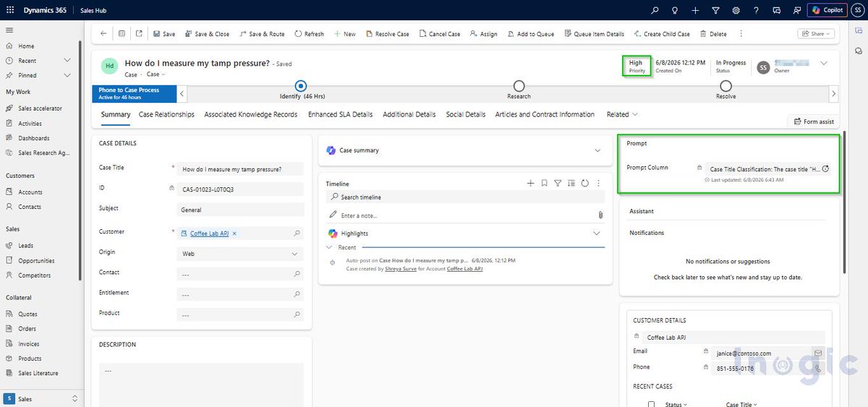Expand the Pinned navigation item chevron

pyautogui.click(x=67, y=75)
